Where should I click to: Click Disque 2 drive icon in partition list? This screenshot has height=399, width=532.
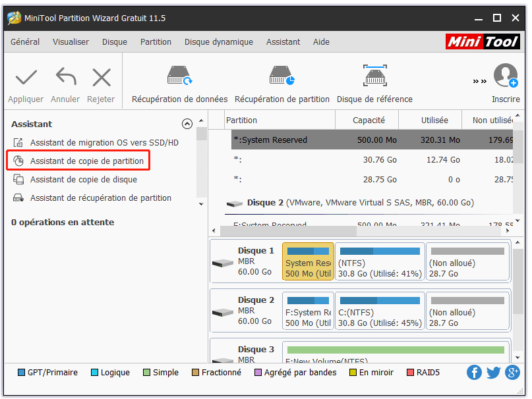click(235, 203)
